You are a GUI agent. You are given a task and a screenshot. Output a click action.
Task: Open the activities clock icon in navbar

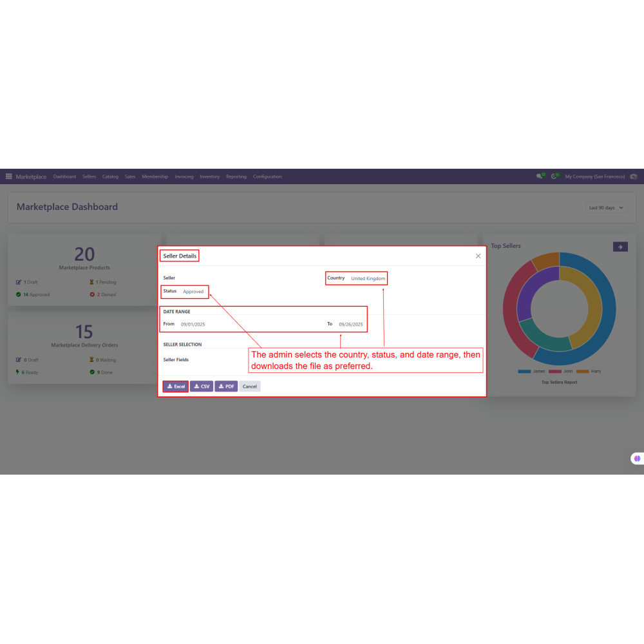click(x=554, y=176)
